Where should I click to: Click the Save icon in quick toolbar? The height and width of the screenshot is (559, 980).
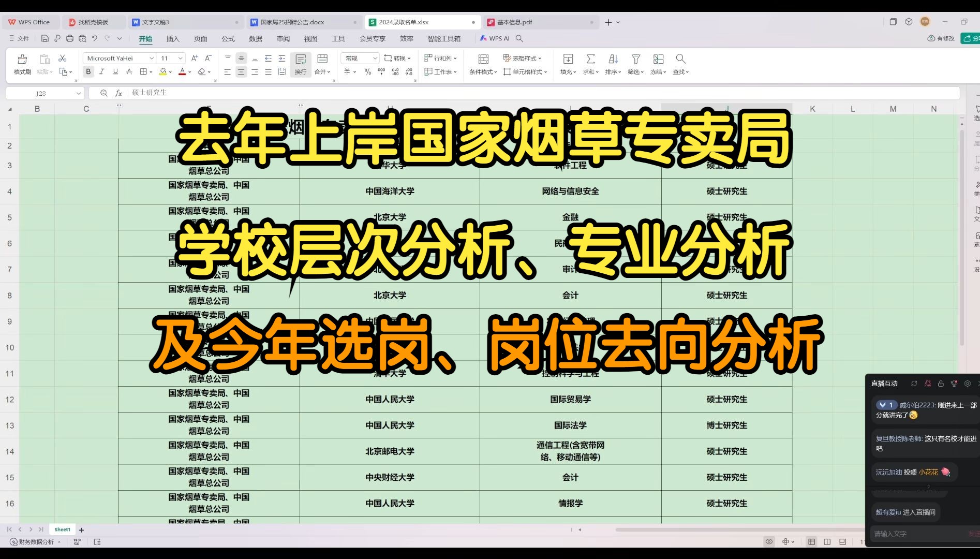coord(45,38)
